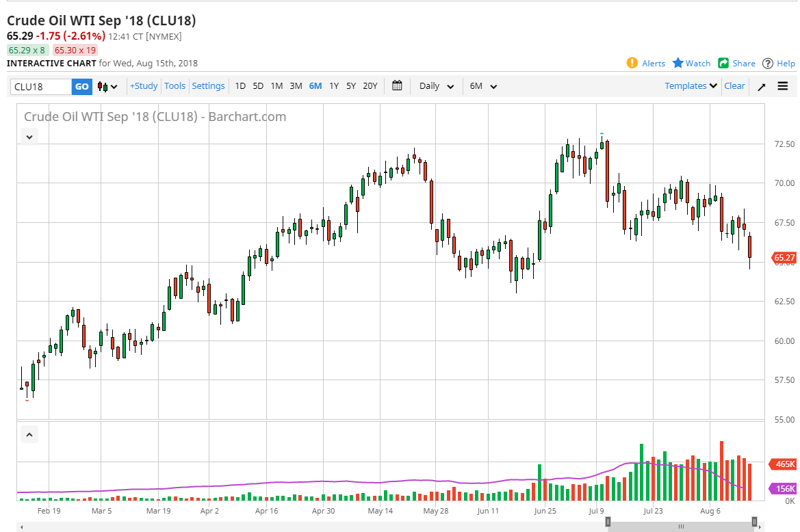Viewport: 800px width, 532px height.
Task: Open the Daily frequency dropdown
Action: pyautogui.click(x=435, y=86)
